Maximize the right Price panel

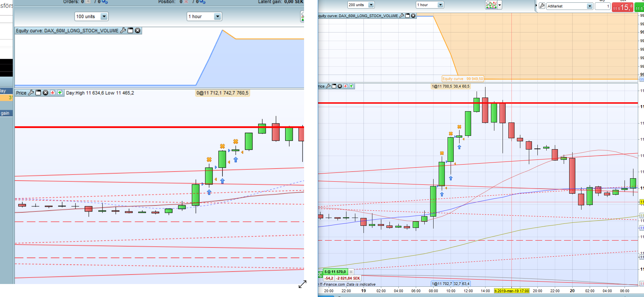334,86
